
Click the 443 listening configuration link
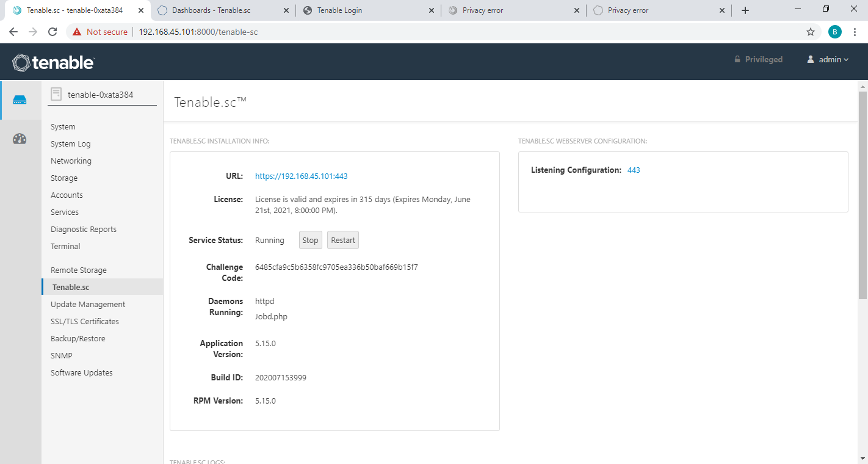634,170
